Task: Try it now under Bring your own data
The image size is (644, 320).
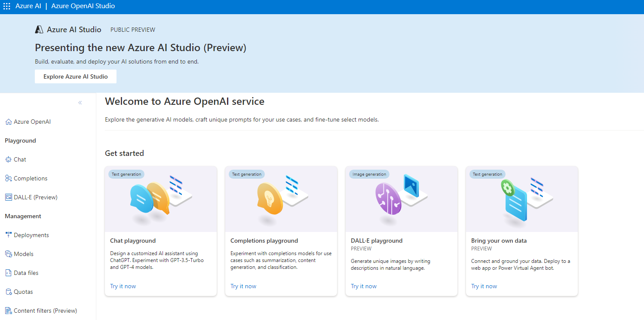Action: pyautogui.click(x=484, y=286)
